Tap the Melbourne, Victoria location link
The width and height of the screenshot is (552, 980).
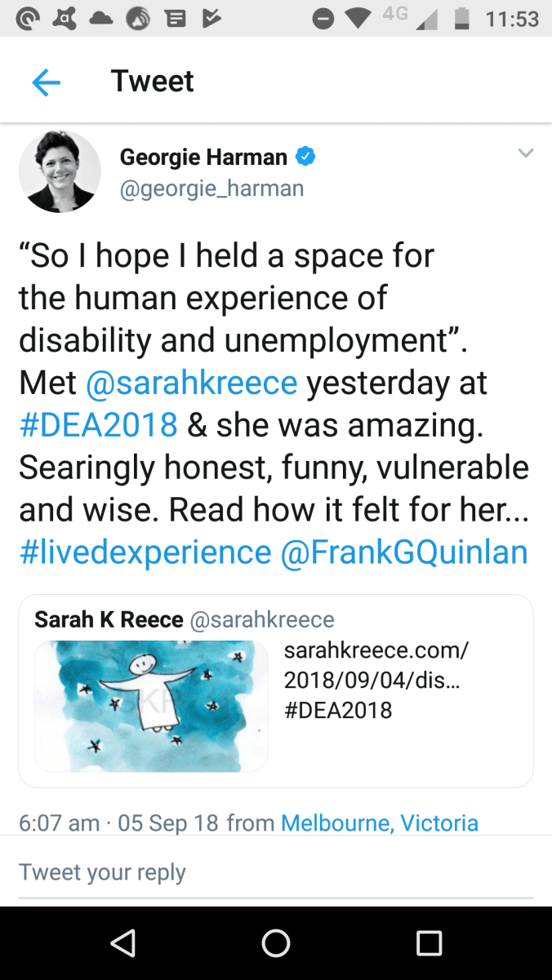[379, 823]
